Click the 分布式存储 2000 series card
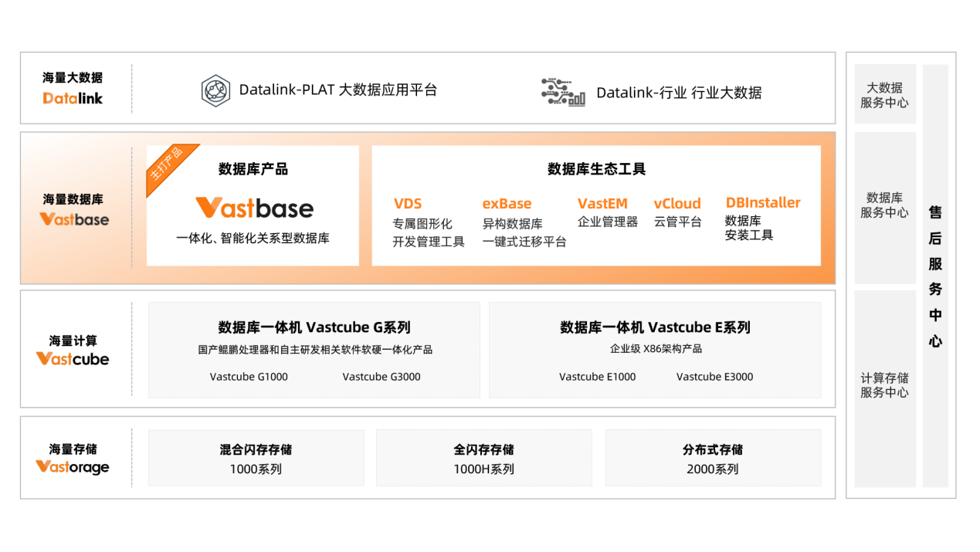 pyautogui.click(x=712, y=459)
